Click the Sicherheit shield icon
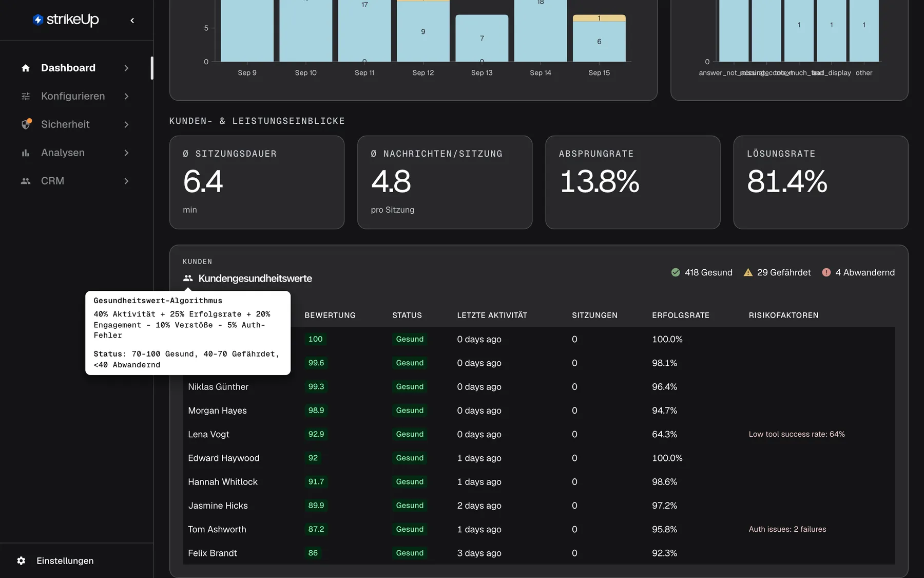The height and width of the screenshot is (578, 924). tap(26, 124)
